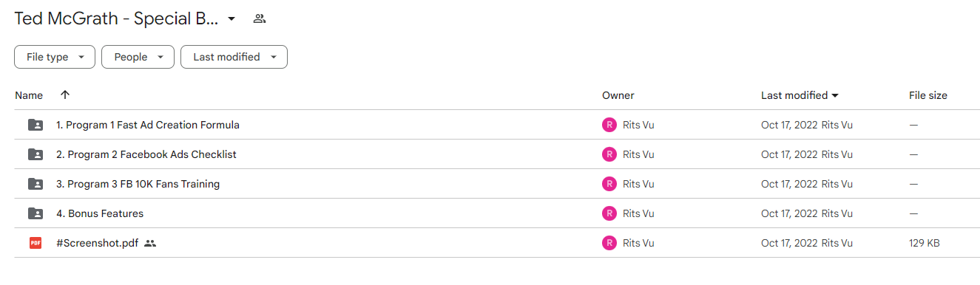Click the Program 3 FB 10K Fans folder icon
Viewport: 980px width, 285px height.
(x=36, y=184)
